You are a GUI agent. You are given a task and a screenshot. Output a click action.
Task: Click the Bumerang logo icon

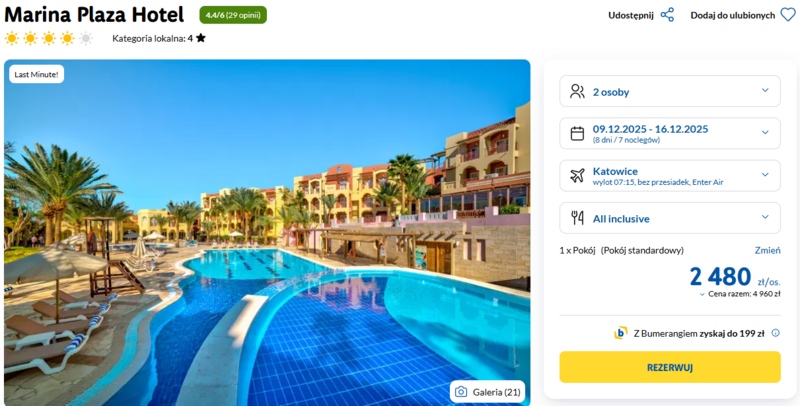point(620,333)
